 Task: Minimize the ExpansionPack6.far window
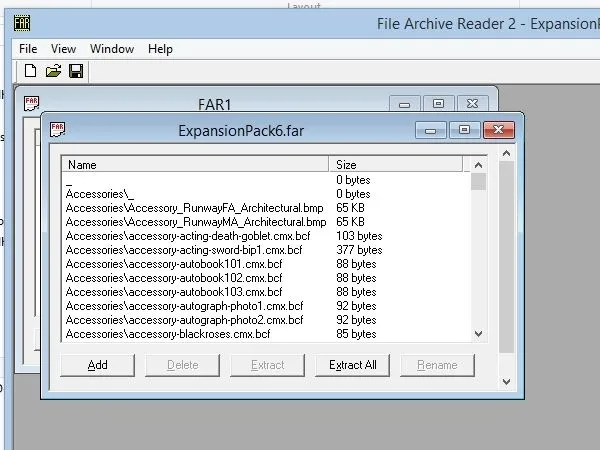pyautogui.click(x=430, y=130)
